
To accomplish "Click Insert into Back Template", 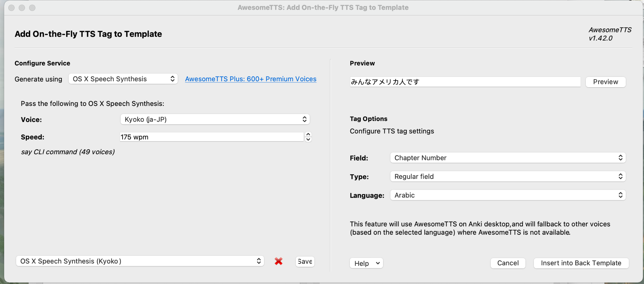I will pyautogui.click(x=581, y=263).
